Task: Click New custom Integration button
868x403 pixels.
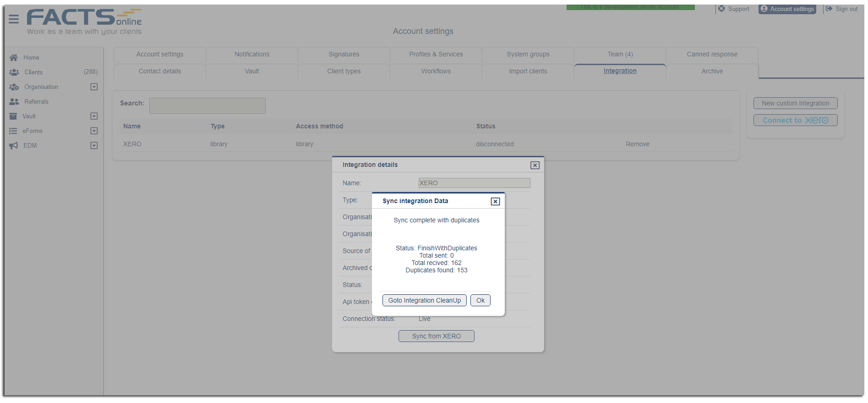Action: tap(796, 103)
